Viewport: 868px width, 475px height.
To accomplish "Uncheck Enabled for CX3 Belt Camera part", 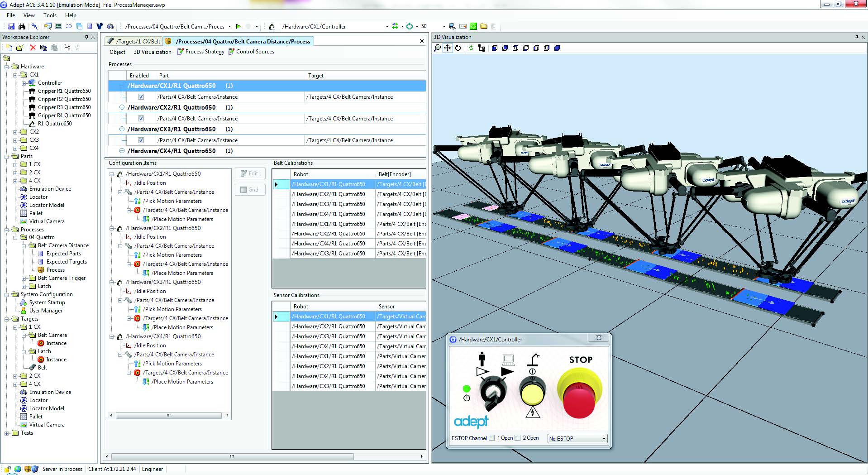I will click(x=141, y=140).
